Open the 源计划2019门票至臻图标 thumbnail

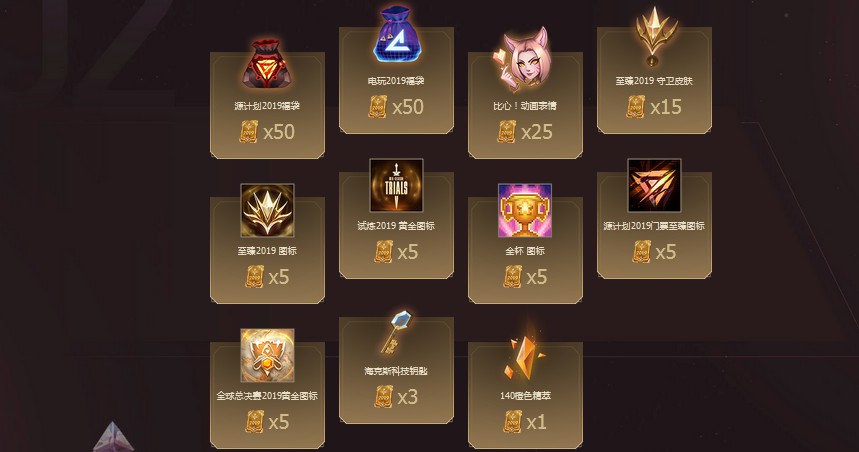[x=654, y=185]
